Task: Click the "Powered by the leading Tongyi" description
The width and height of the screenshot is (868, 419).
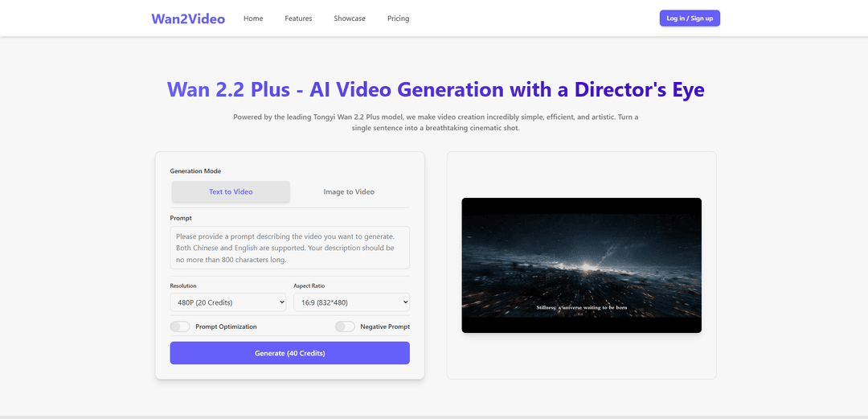Action: (436, 122)
